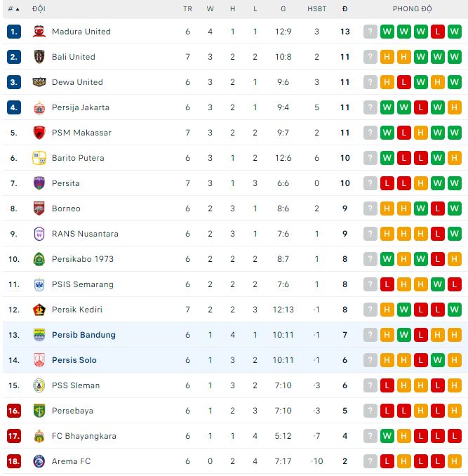
Task: Click Madura United's gray upcoming match badge
Action: (370, 32)
